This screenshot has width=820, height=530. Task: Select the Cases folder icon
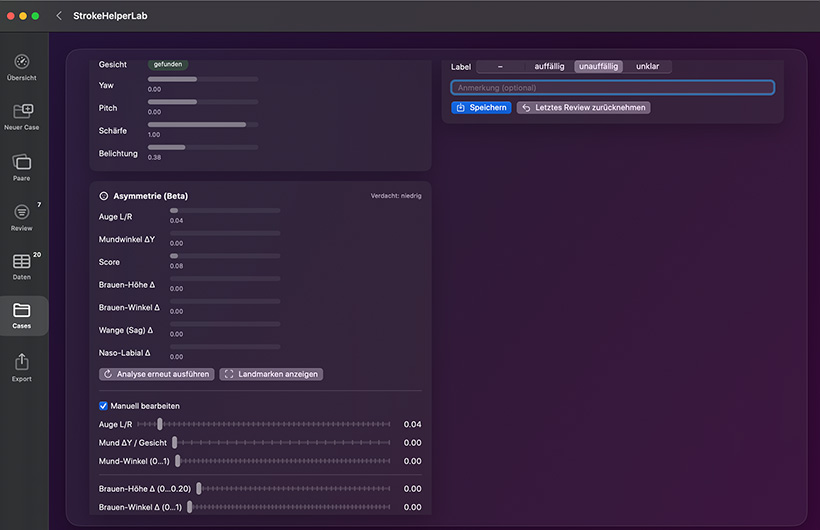[x=22, y=311]
